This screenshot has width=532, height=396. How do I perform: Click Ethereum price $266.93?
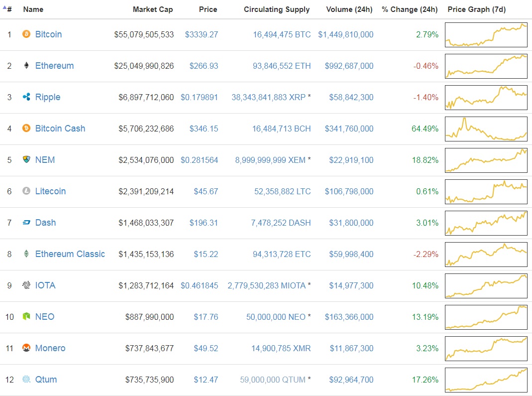tap(204, 66)
